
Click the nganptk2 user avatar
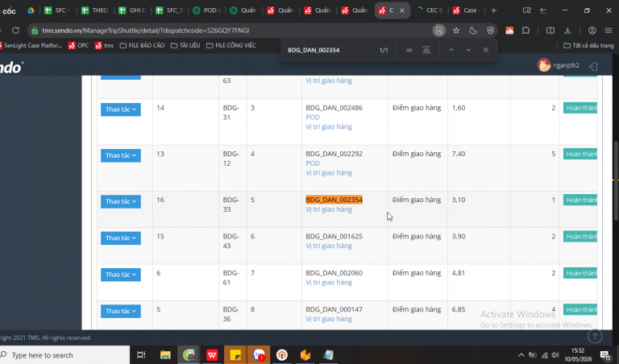click(544, 65)
